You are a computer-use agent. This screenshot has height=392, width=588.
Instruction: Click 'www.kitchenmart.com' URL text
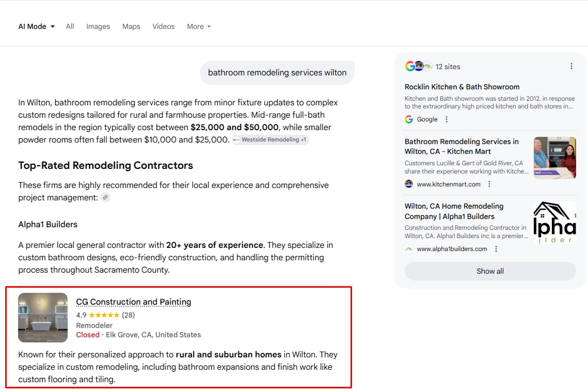[449, 184]
